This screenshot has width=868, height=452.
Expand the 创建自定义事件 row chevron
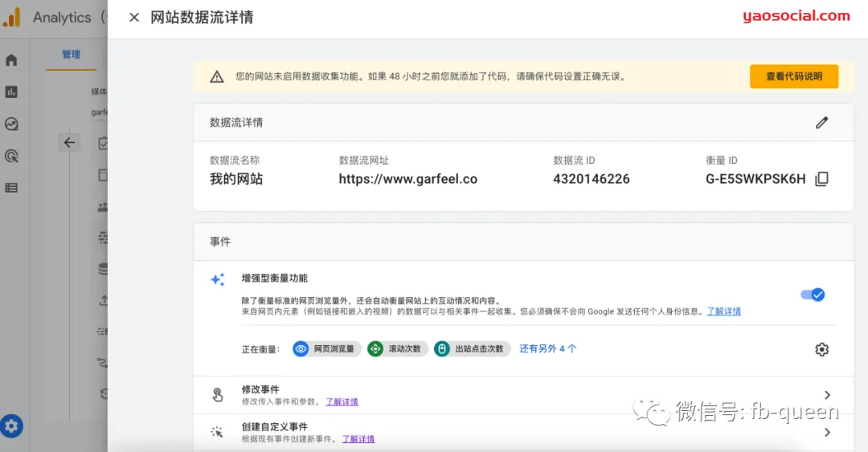point(827,433)
